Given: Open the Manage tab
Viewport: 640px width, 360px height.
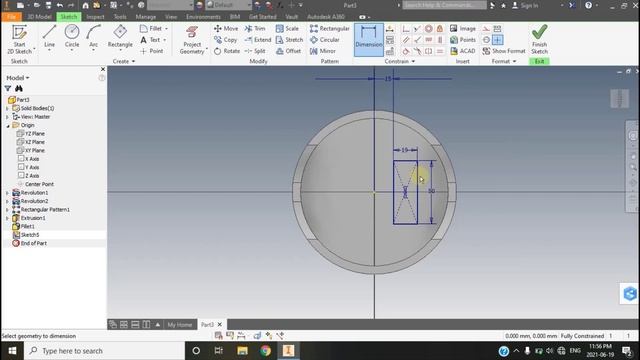Looking at the screenshot, I should click(x=146, y=17).
